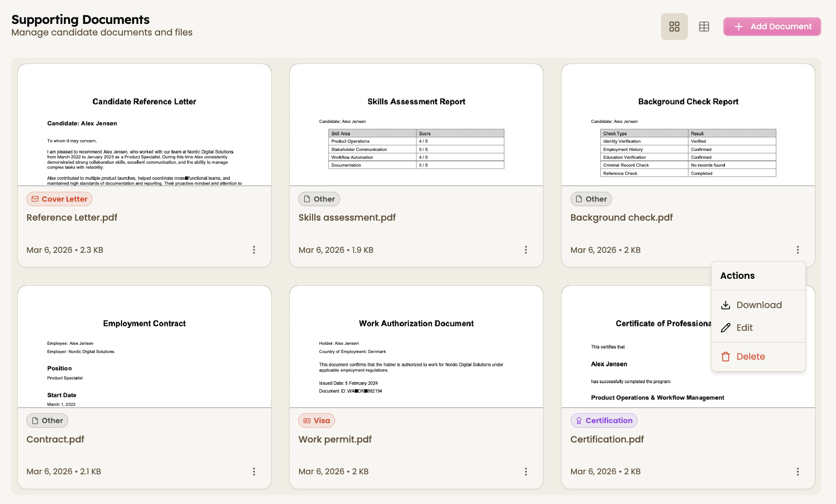Choose Edit in the Actions menu
The height and width of the screenshot is (504, 836).
coord(744,327)
